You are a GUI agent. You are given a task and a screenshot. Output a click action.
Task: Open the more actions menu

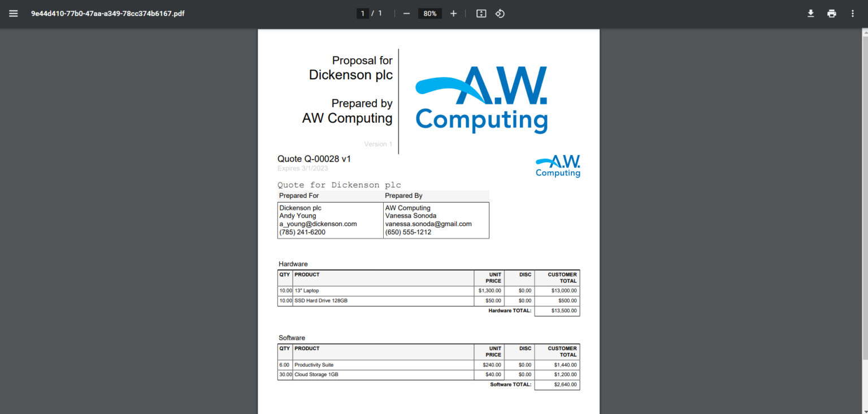click(853, 14)
